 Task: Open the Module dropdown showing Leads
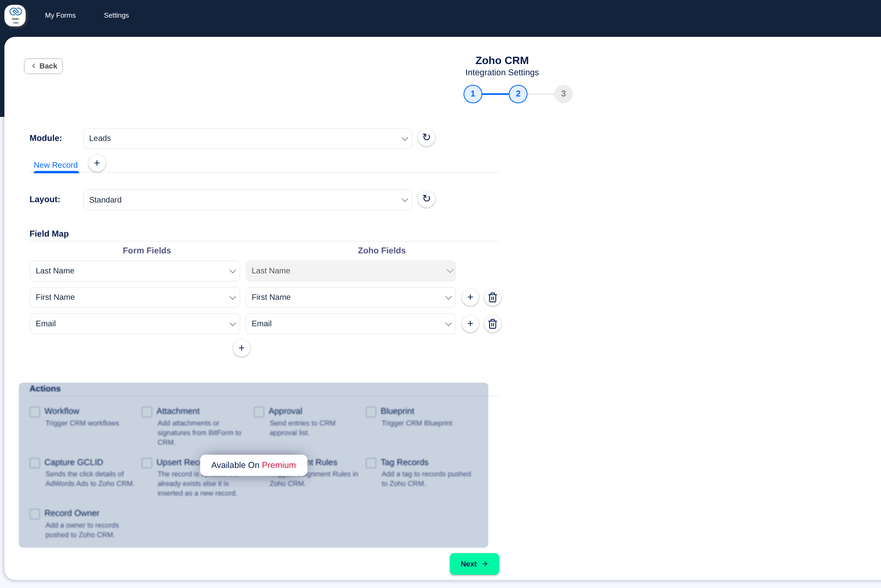coord(247,138)
